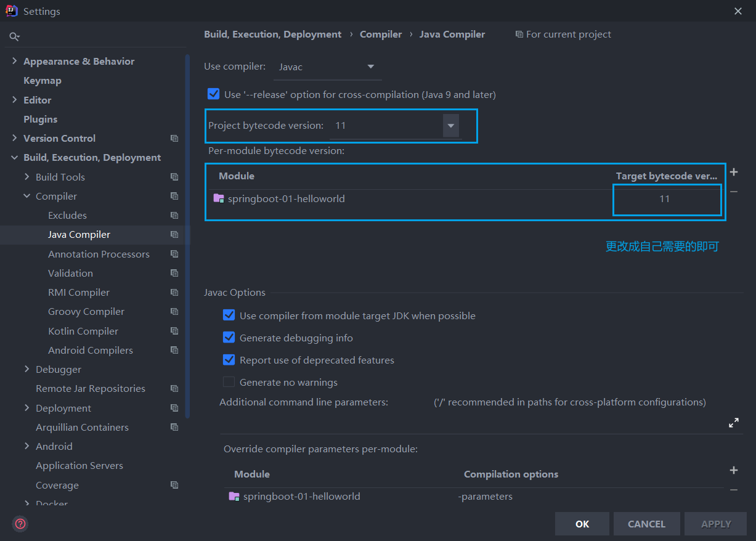Click the OK button
Image resolution: width=756 pixels, height=541 pixels.
pos(582,524)
